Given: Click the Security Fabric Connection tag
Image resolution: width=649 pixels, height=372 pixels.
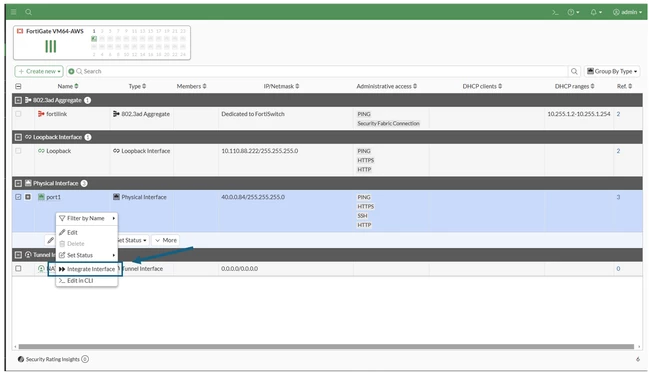Looking at the screenshot, I should [x=388, y=123].
